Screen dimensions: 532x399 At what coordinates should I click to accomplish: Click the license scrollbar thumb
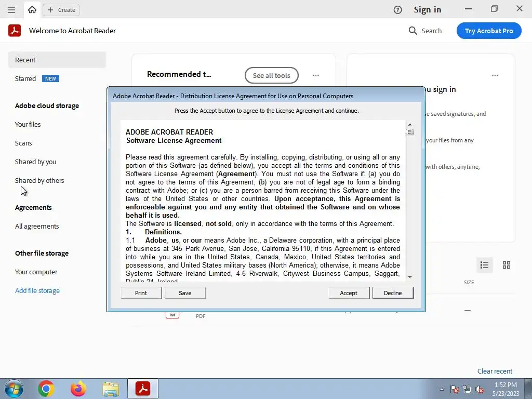pos(410,132)
